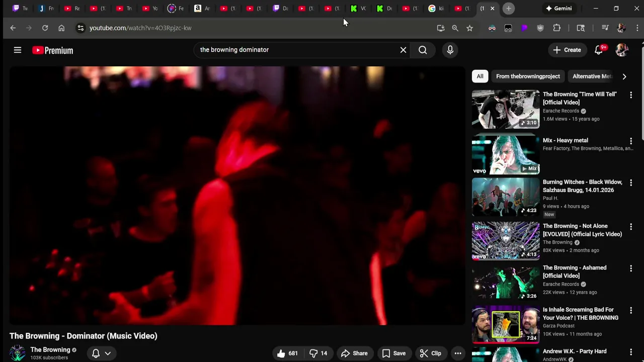Open the uBlock Origin shield extension

coord(540,28)
